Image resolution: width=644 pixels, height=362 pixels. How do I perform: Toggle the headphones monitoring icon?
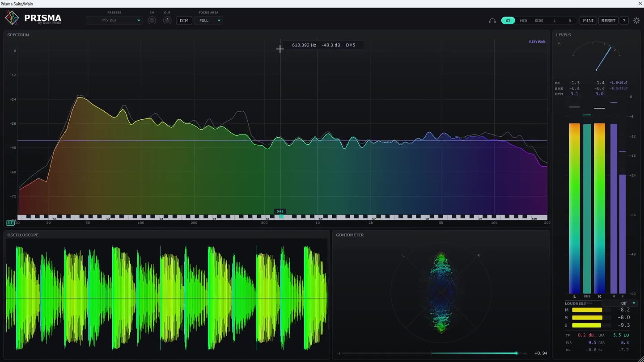492,21
